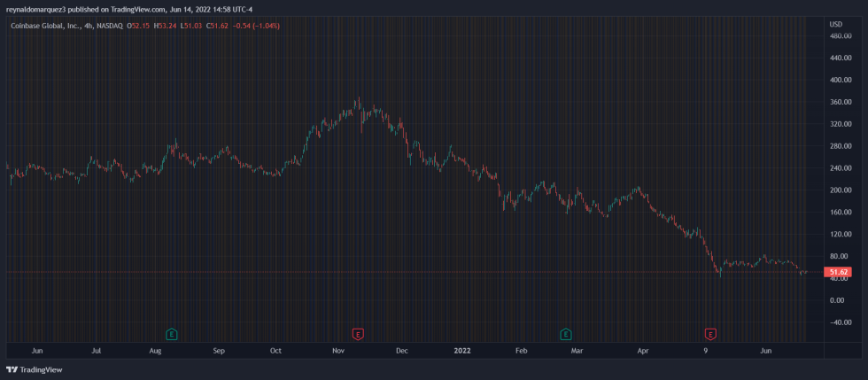Click the November red earnings marker

[x=358, y=334]
